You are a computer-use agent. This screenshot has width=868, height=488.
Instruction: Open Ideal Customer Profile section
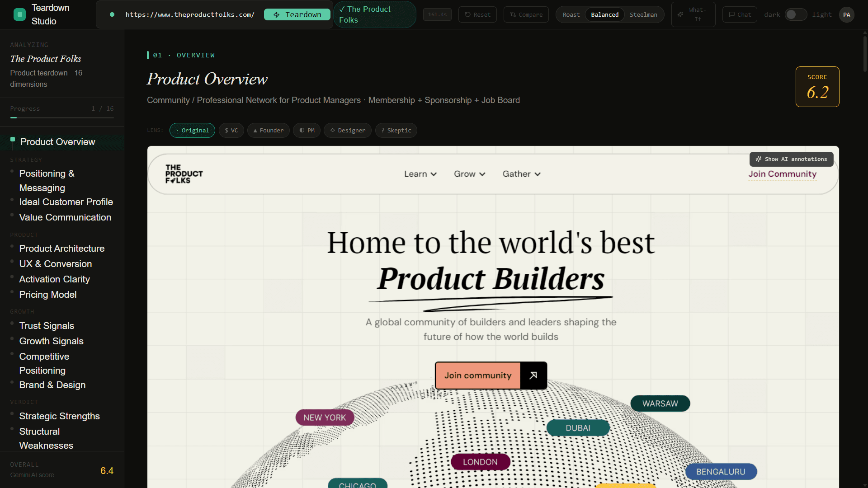pos(62,202)
